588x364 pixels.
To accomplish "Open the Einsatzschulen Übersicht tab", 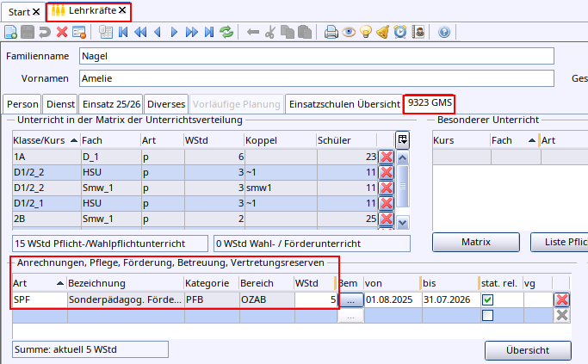I will (344, 104).
